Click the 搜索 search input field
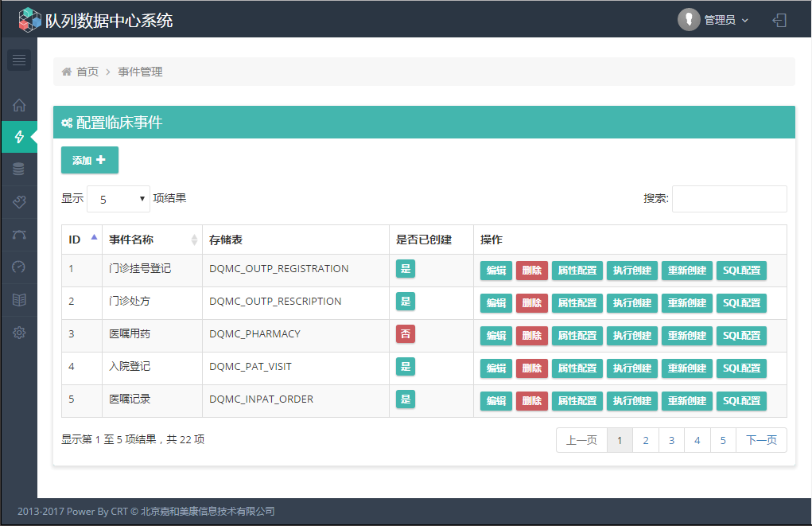This screenshot has height=526, width=812. [x=729, y=199]
